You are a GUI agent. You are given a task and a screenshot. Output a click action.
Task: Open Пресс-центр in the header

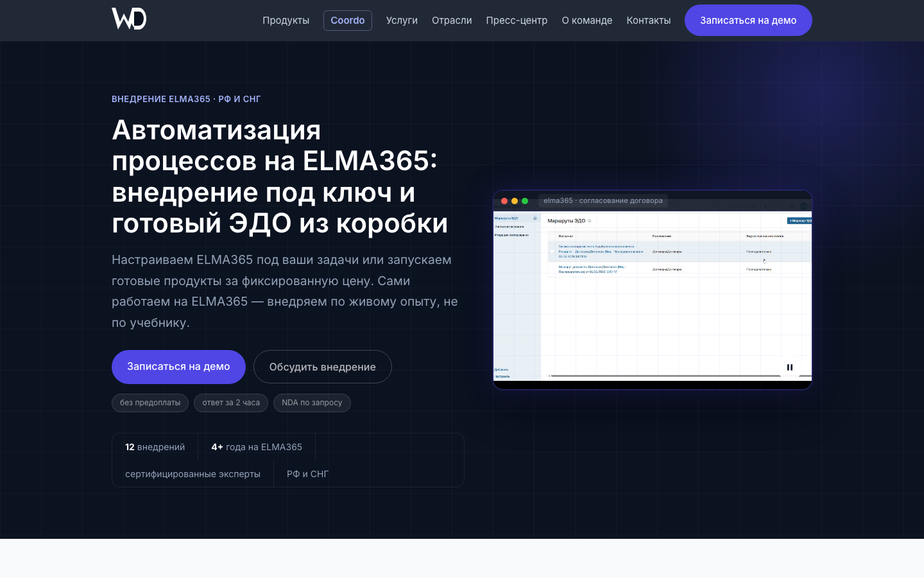pos(517,21)
